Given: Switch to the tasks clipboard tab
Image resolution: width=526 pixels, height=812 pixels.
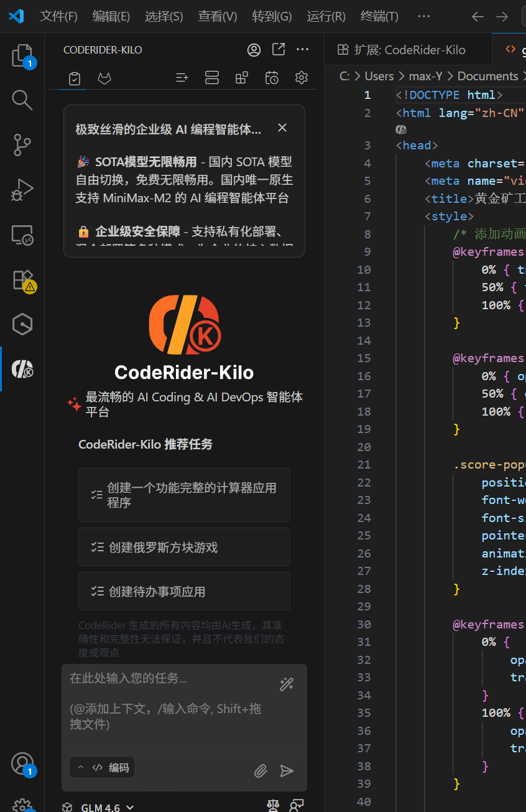Looking at the screenshot, I should (75, 78).
